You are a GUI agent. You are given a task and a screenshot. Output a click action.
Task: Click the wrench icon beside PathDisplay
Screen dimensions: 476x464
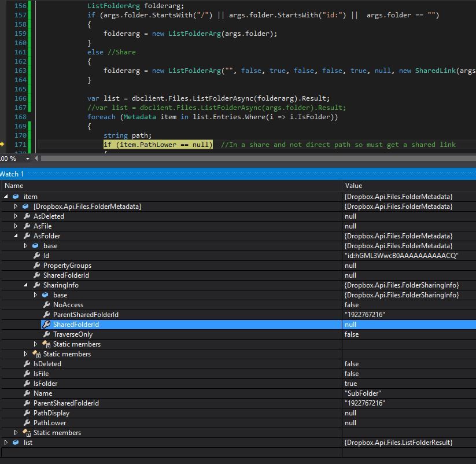27,413
